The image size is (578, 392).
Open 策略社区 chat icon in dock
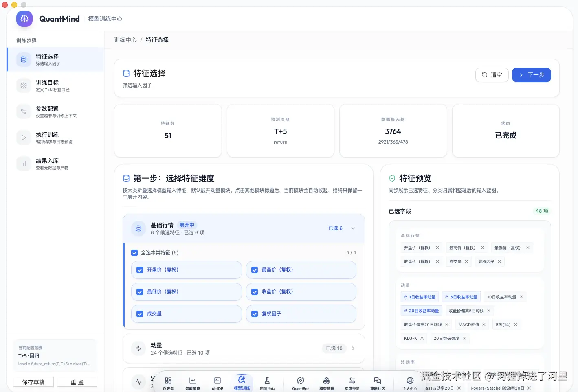pos(378,381)
